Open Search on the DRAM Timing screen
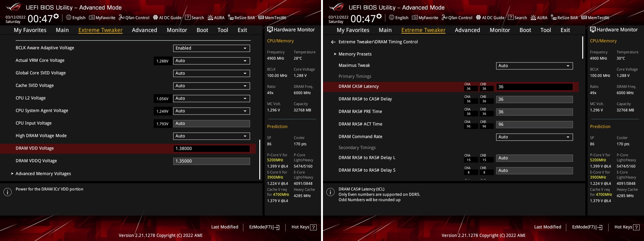Screen dimensions: 644x241 517,18
